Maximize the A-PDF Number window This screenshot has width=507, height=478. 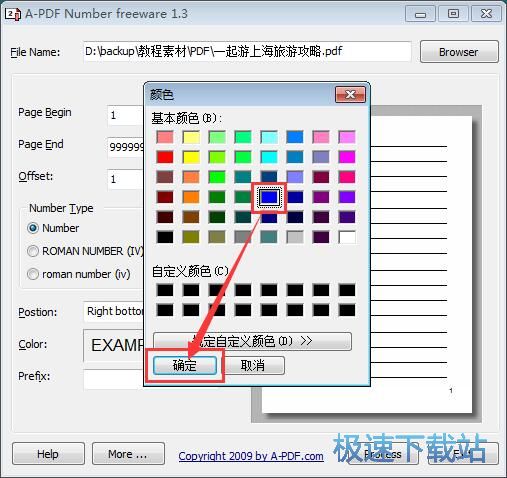[x=453, y=14]
